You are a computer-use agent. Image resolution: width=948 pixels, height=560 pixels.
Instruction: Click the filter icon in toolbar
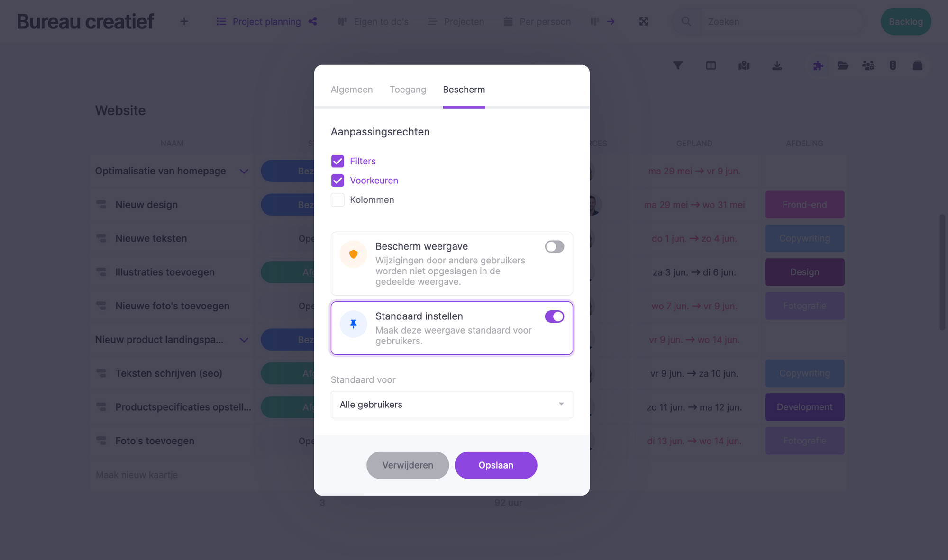677,66
